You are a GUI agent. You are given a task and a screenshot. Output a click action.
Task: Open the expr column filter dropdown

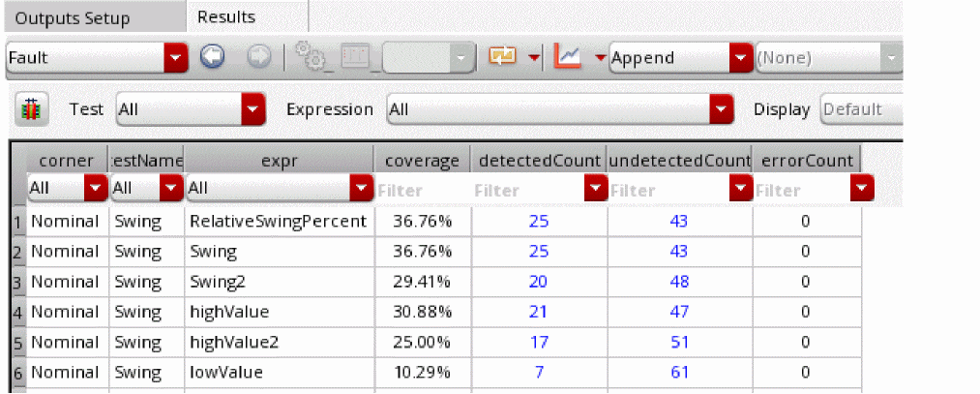coord(280,188)
